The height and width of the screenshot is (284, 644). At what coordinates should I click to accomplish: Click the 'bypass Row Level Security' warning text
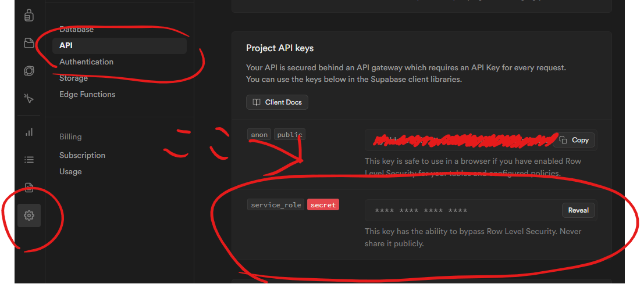[x=473, y=238]
